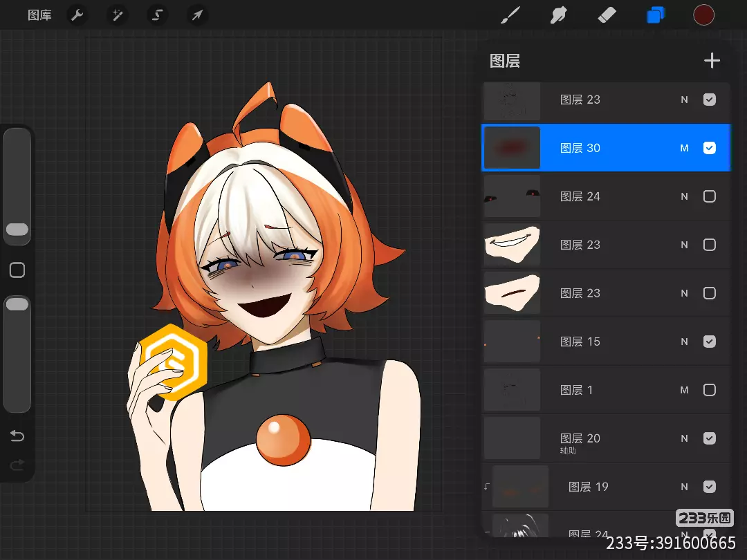Open blend mode N of 图层 19

tap(684, 487)
